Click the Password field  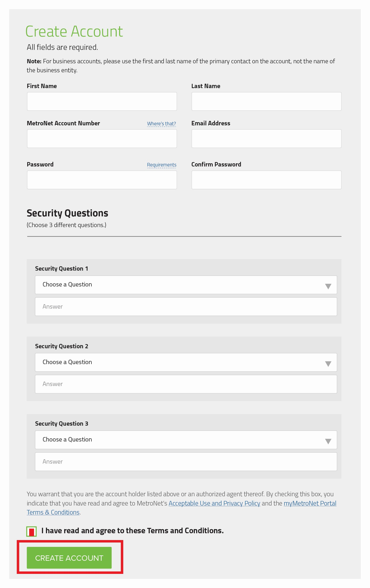click(x=102, y=179)
